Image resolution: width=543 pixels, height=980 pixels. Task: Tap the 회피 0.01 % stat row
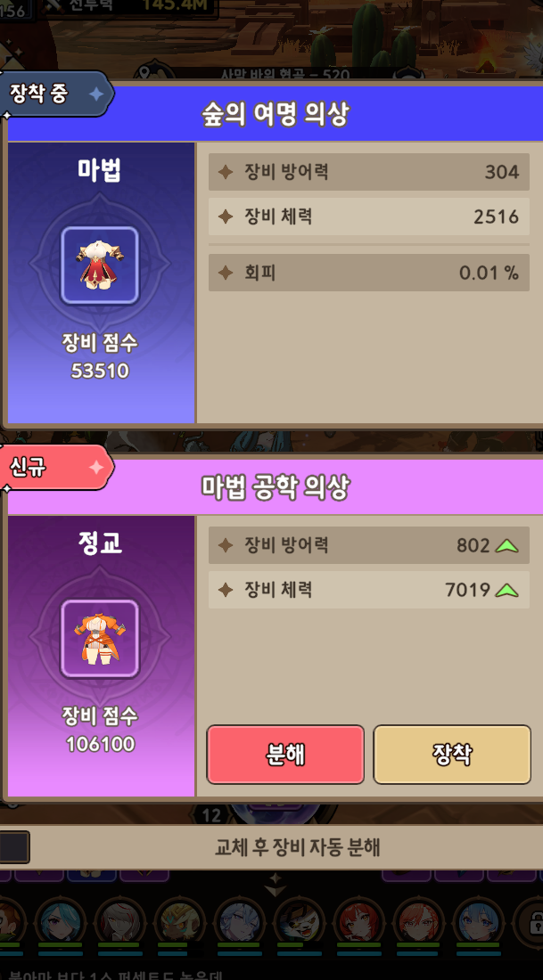[x=369, y=273]
